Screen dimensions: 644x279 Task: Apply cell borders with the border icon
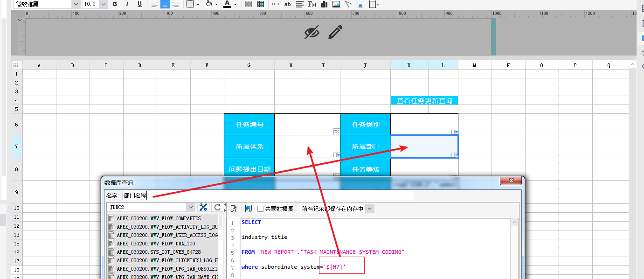pyautogui.click(x=190, y=4)
